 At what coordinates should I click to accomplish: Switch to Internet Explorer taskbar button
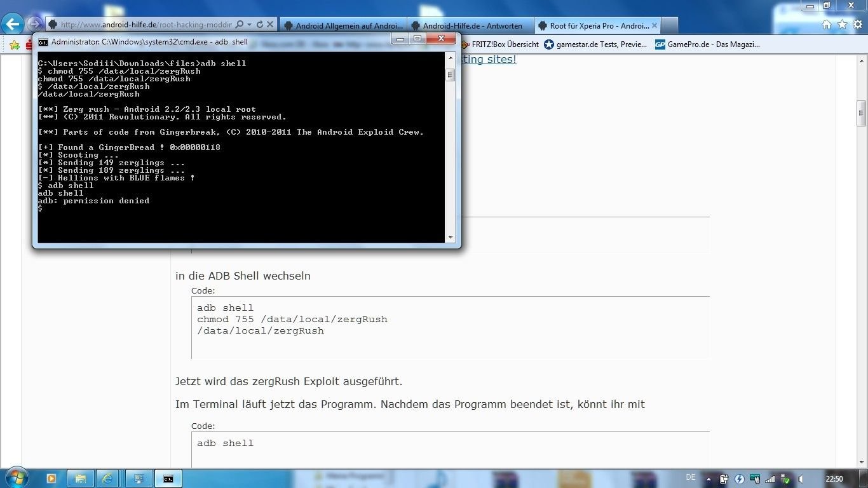pos(109,478)
